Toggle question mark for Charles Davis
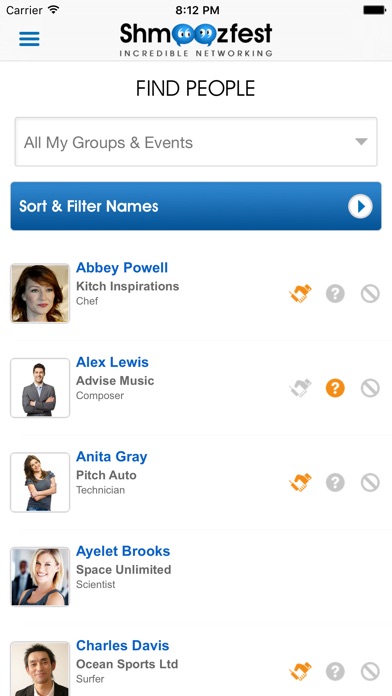This screenshot has width=392, height=696. (x=335, y=672)
